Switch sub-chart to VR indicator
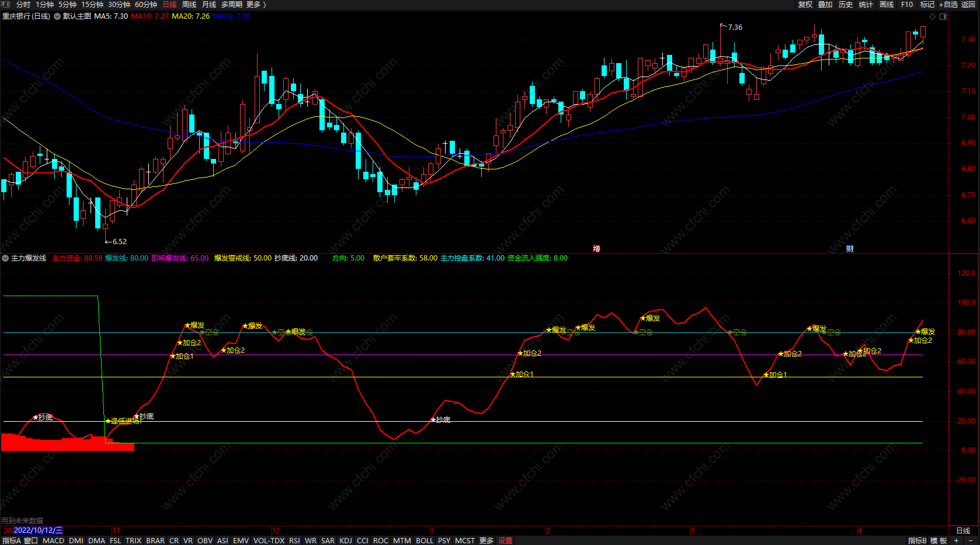 [188, 541]
